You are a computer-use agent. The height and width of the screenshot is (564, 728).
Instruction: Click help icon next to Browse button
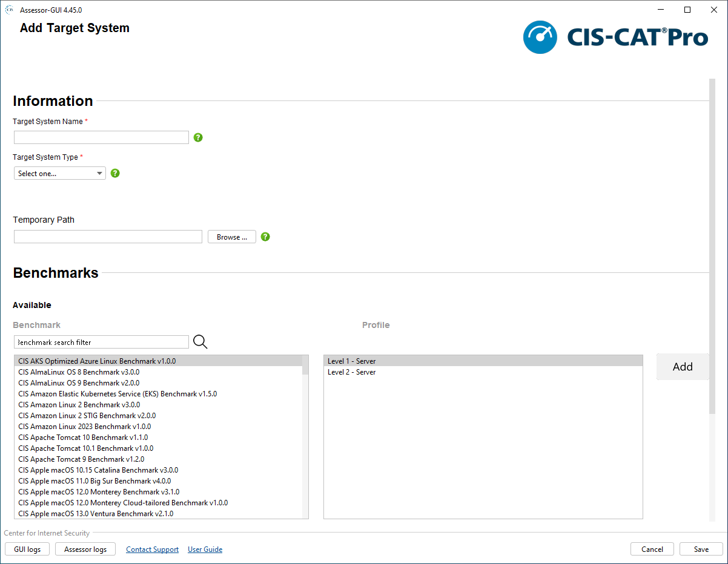[265, 237]
